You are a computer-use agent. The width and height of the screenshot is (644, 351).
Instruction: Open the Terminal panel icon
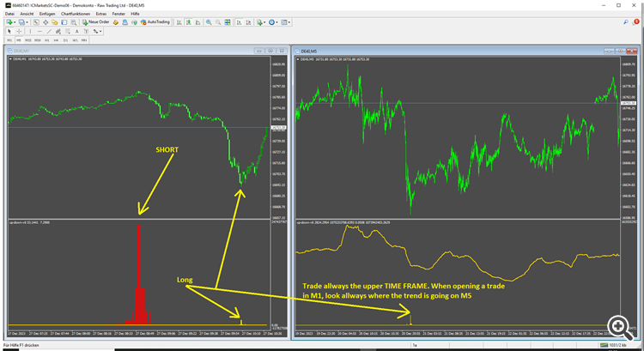(64, 22)
